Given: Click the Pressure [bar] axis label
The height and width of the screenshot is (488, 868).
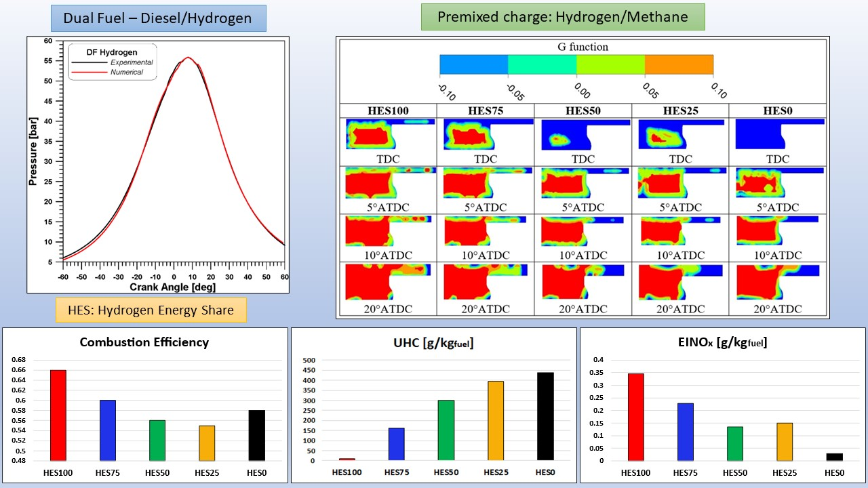Looking at the screenshot, I should tap(33, 150).
